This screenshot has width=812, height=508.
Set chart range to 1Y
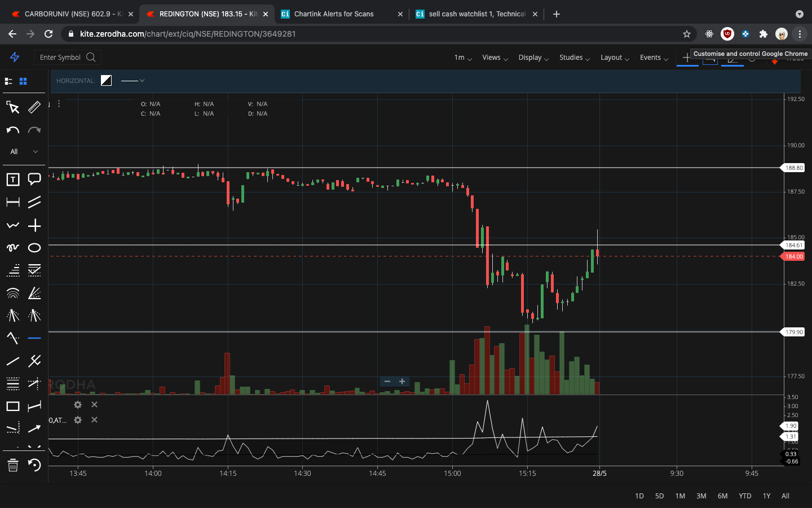tap(766, 496)
